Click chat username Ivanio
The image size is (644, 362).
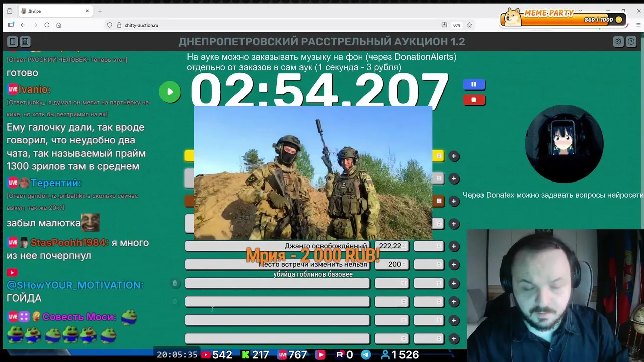pos(35,89)
